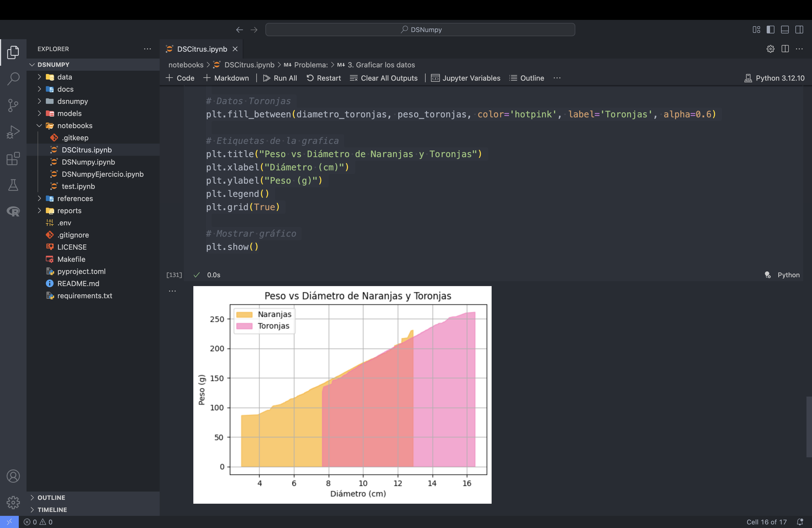Open notebook toolbar overflow ellipsis
The height and width of the screenshot is (528, 812).
[557, 78]
